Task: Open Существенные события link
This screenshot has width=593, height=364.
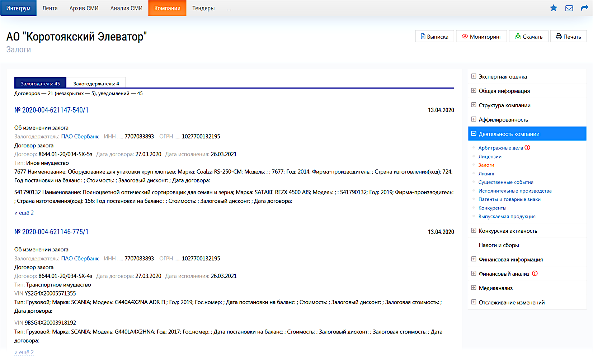Action: [506, 182]
